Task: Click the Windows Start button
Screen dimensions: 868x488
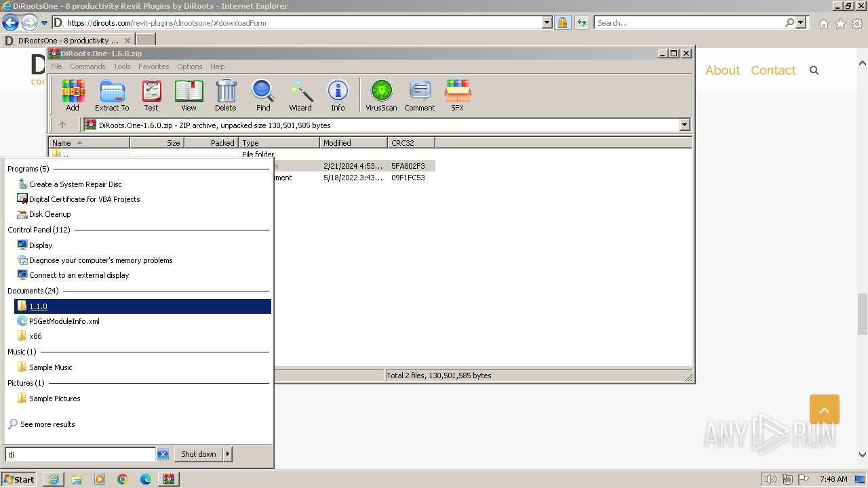Action: tap(19, 479)
